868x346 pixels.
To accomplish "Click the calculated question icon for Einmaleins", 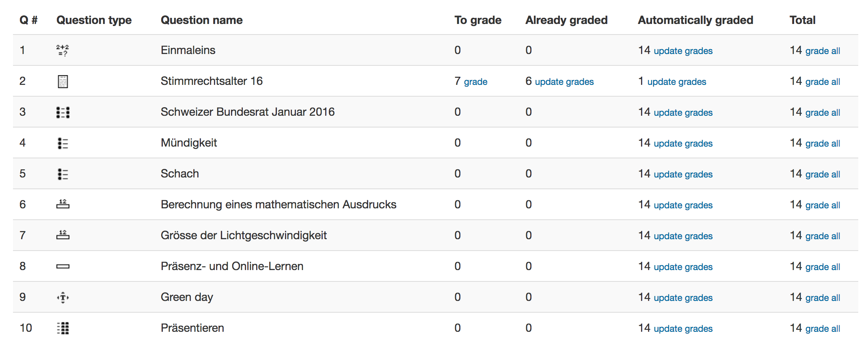I will [x=63, y=50].
